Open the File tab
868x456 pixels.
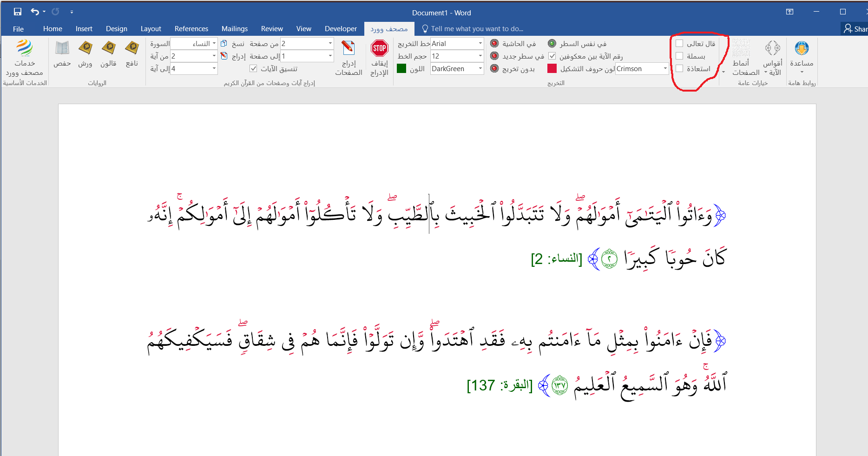18,29
